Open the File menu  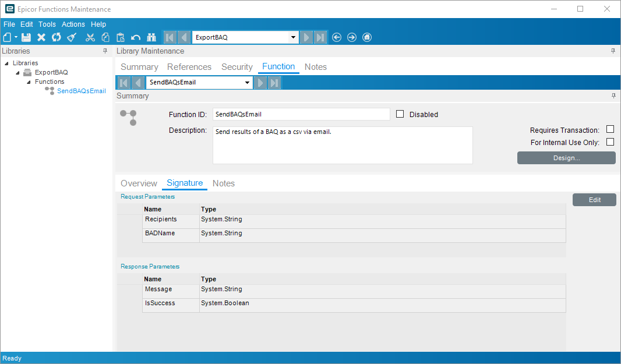(9, 24)
